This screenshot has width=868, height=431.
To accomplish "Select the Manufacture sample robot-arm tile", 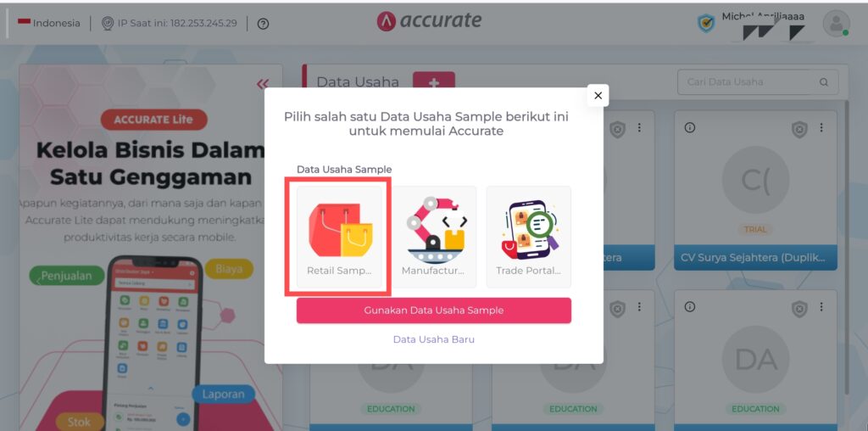I will (x=434, y=237).
